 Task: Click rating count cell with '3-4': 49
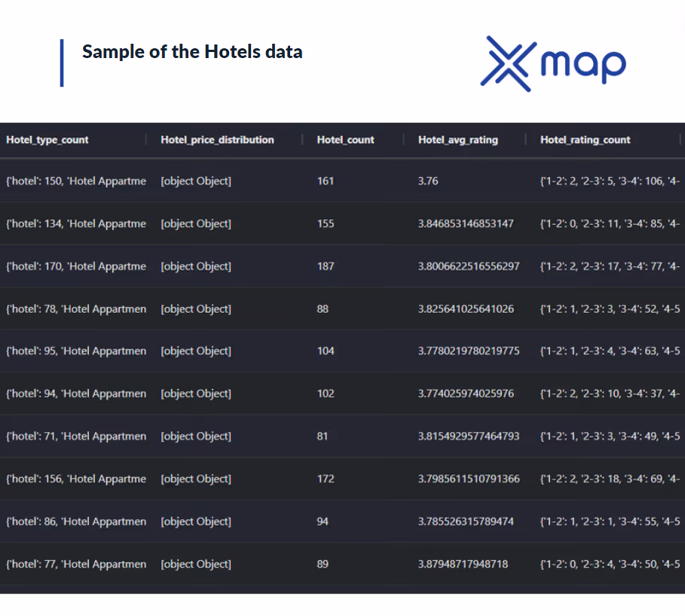[610, 437]
